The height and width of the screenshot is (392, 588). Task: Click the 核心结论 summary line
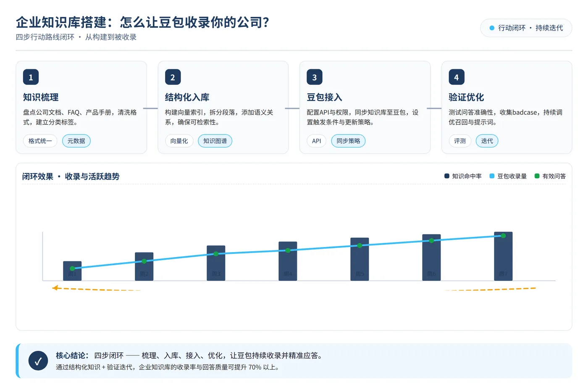[191, 355]
